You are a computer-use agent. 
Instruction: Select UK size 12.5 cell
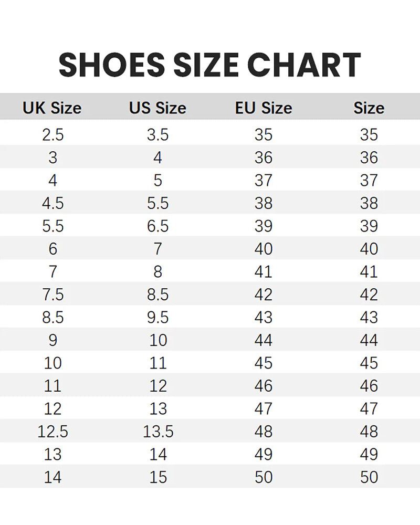pyautogui.click(x=52, y=432)
